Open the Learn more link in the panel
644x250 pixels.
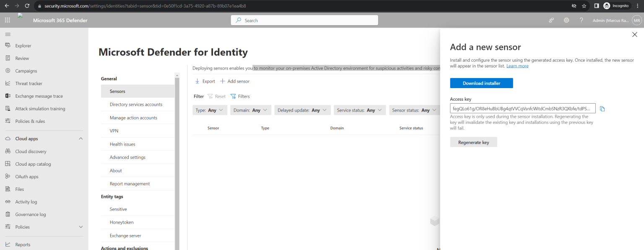pyautogui.click(x=517, y=66)
